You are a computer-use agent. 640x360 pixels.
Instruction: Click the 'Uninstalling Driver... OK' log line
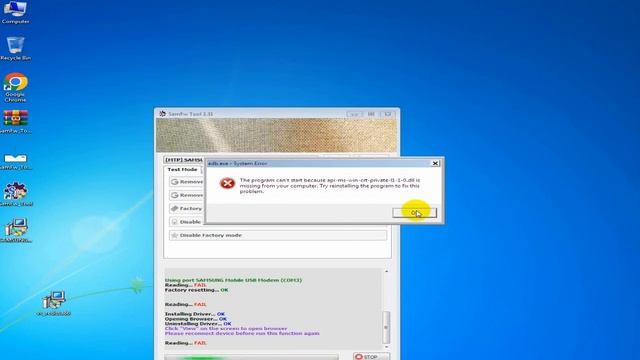pyautogui.click(x=198, y=324)
